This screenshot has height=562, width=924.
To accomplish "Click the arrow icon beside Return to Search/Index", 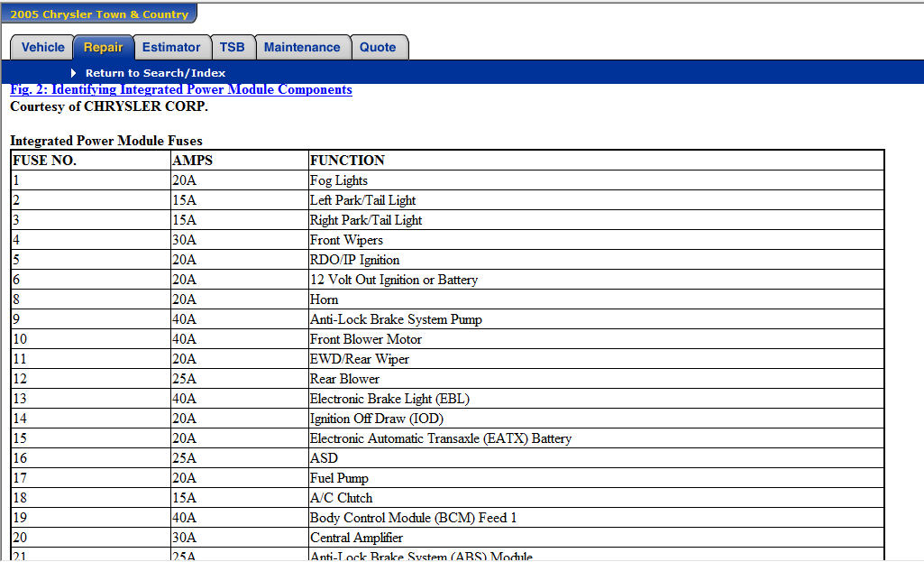I will [x=74, y=73].
